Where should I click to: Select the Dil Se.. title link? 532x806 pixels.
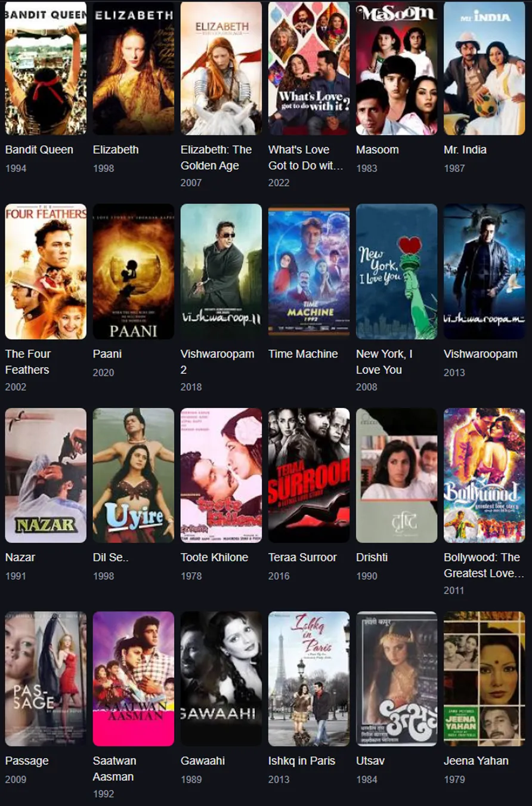pyautogui.click(x=111, y=557)
